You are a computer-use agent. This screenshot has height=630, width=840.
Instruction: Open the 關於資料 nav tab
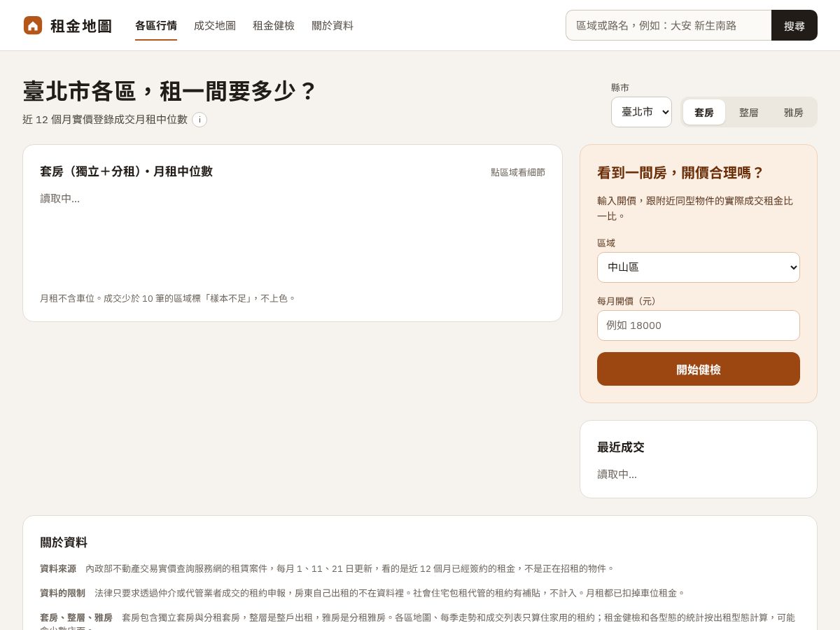click(x=332, y=26)
